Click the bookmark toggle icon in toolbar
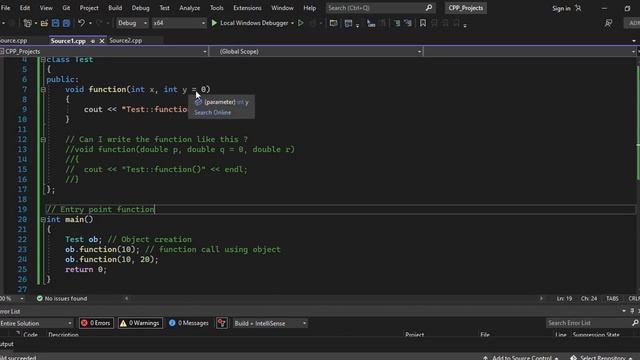Image resolution: width=640 pixels, height=360 pixels. tap(423, 23)
